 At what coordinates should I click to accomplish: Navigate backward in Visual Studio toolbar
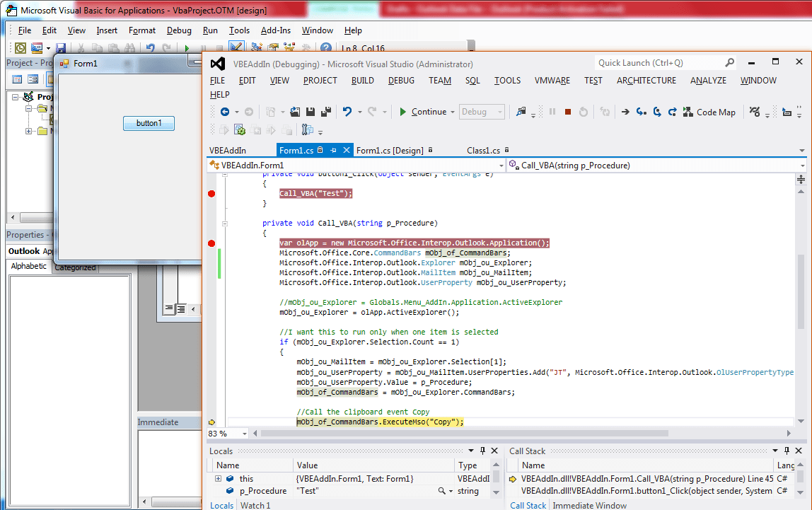click(225, 112)
